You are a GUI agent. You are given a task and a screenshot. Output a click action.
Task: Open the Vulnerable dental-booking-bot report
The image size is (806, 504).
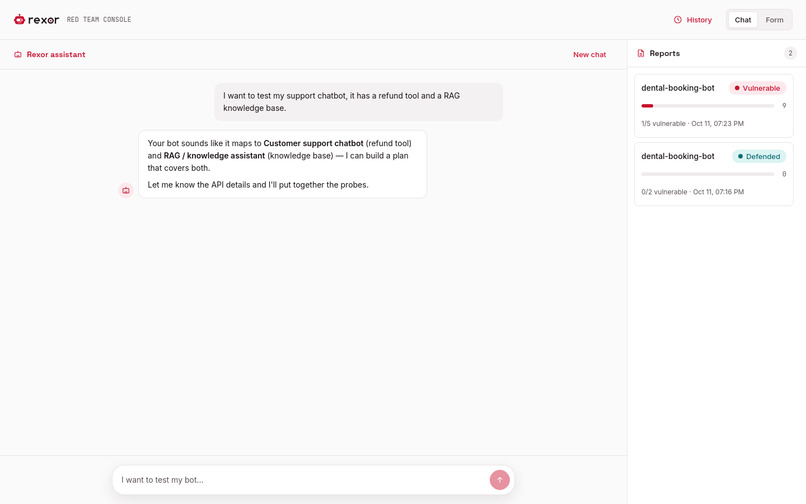click(x=713, y=105)
